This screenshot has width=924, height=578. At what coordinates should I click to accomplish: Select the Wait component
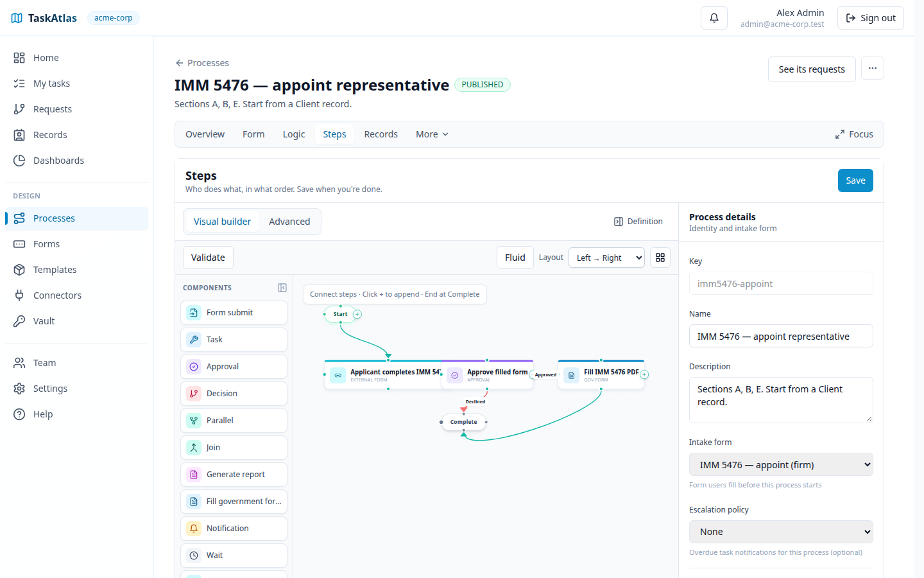234,556
